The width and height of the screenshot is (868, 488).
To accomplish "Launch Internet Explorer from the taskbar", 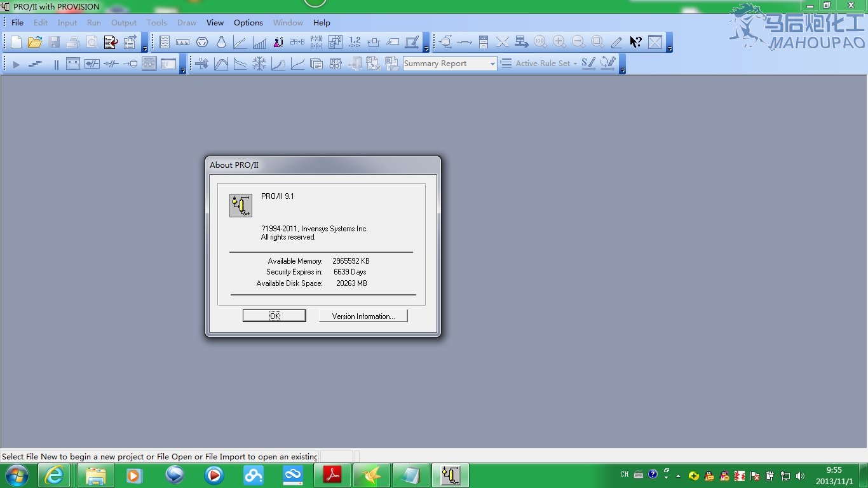I will (54, 475).
